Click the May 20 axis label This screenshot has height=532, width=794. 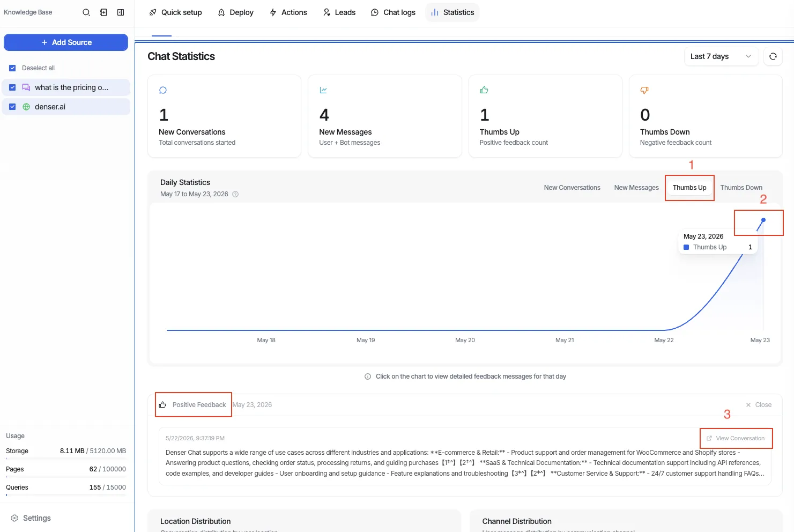point(465,340)
